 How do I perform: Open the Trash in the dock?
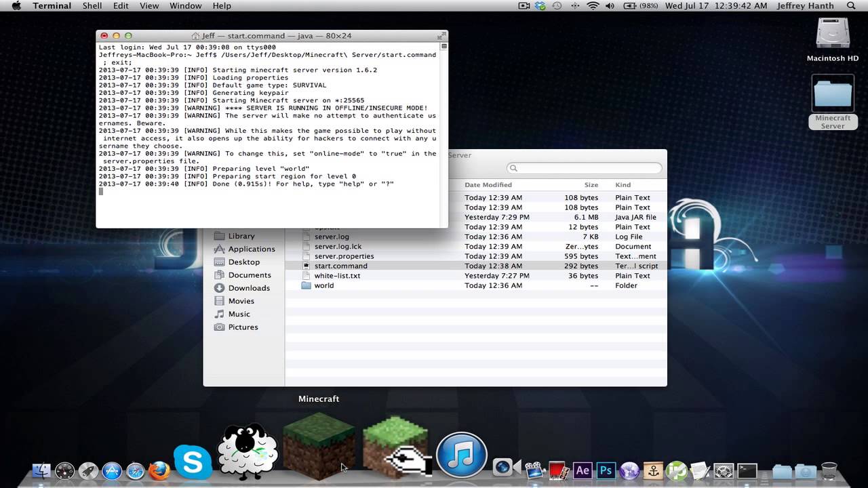point(829,470)
